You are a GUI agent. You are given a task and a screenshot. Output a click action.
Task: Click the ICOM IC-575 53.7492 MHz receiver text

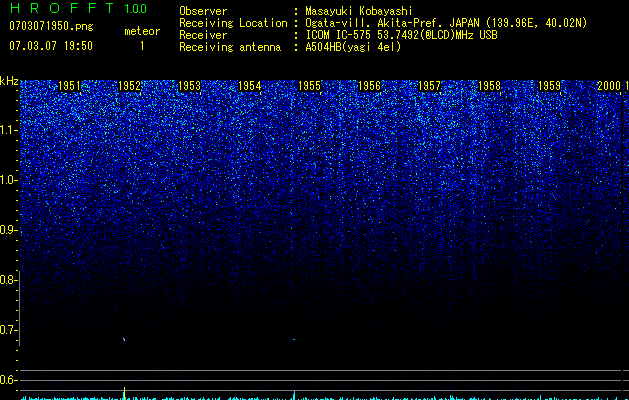pos(401,35)
